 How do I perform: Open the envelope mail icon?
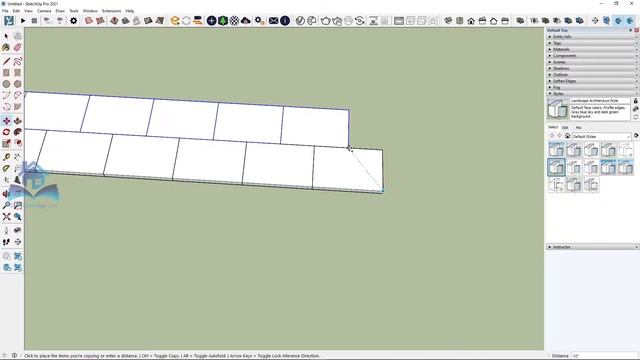(x=273, y=20)
